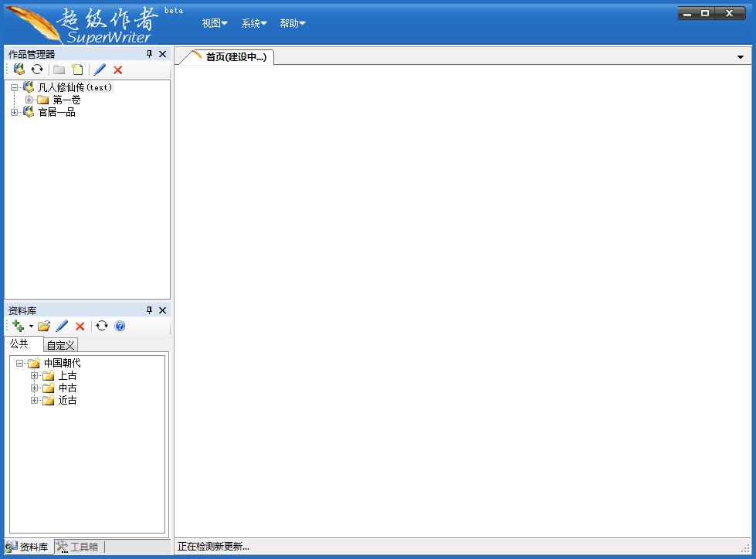This screenshot has width=756, height=559.
Task: Click the green plus add icon in 资料库
Action: pyautogui.click(x=19, y=327)
